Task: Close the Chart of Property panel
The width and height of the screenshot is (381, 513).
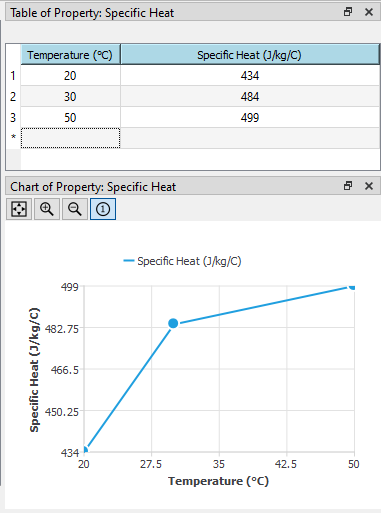Action: 369,186
